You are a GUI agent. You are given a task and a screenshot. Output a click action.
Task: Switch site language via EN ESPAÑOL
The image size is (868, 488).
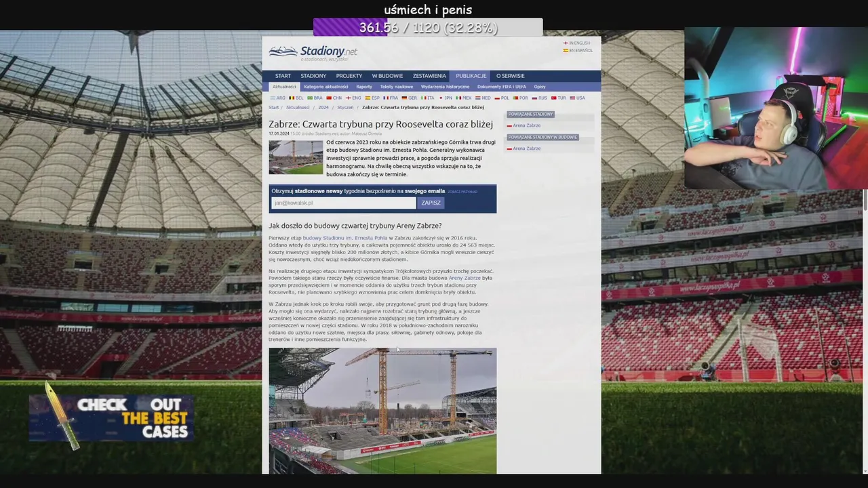point(578,50)
